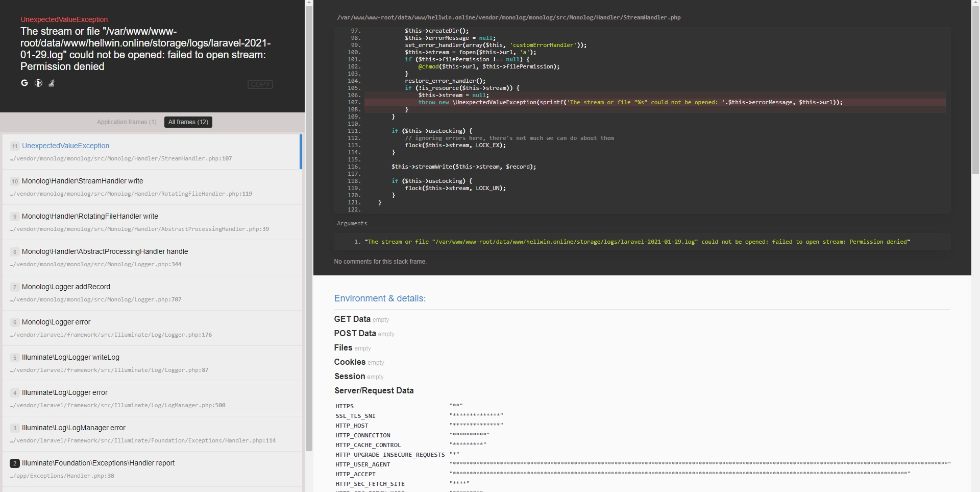Click the HTTP_CACHE_CONTROL variable name

pyautogui.click(x=368, y=445)
